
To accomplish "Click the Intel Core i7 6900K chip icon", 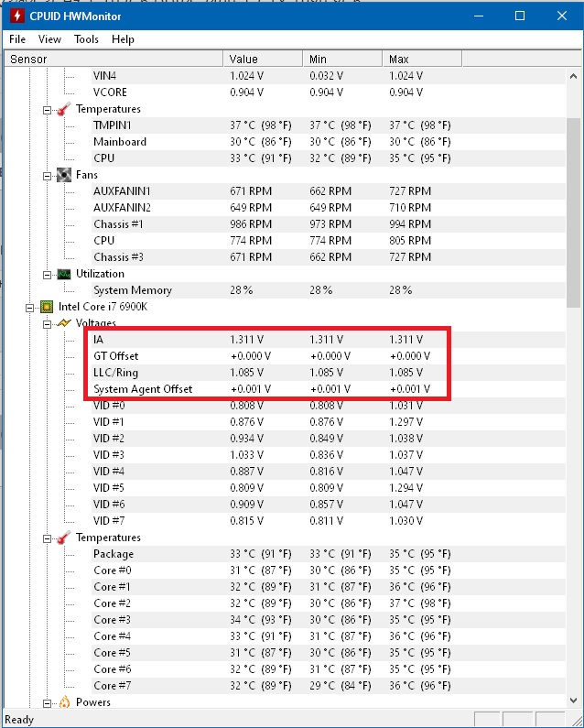I will pos(47,307).
